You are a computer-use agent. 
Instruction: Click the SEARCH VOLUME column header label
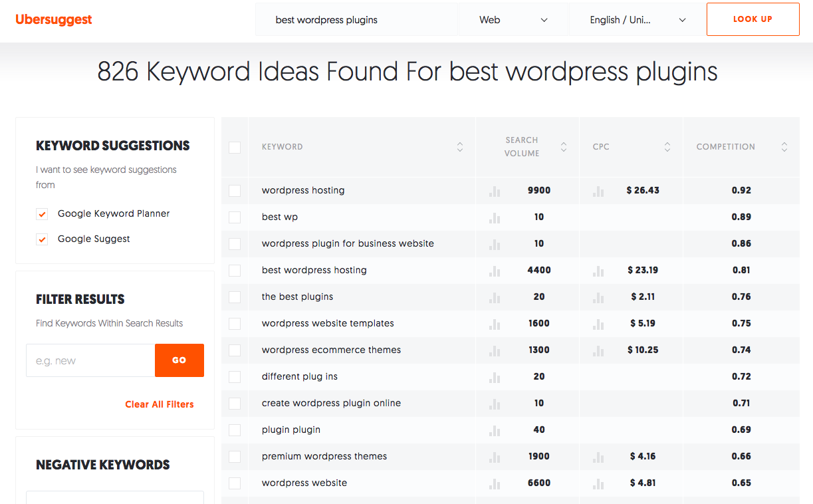click(x=522, y=147)
